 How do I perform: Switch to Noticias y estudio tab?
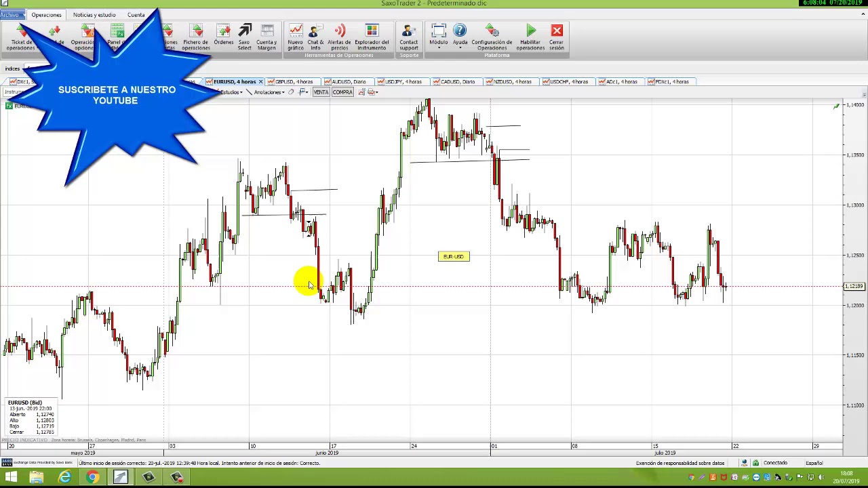pyautogui.click(x=94, y=14)
